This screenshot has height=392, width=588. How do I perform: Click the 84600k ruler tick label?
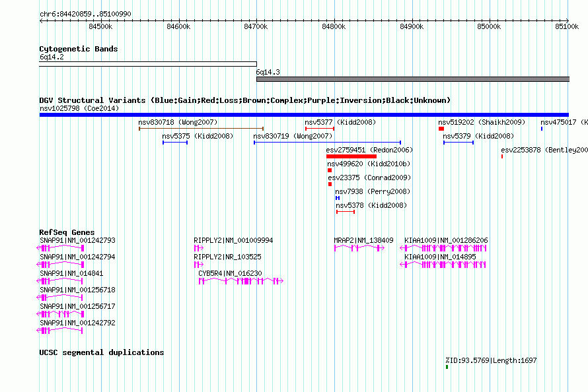(x=178, y=26)
